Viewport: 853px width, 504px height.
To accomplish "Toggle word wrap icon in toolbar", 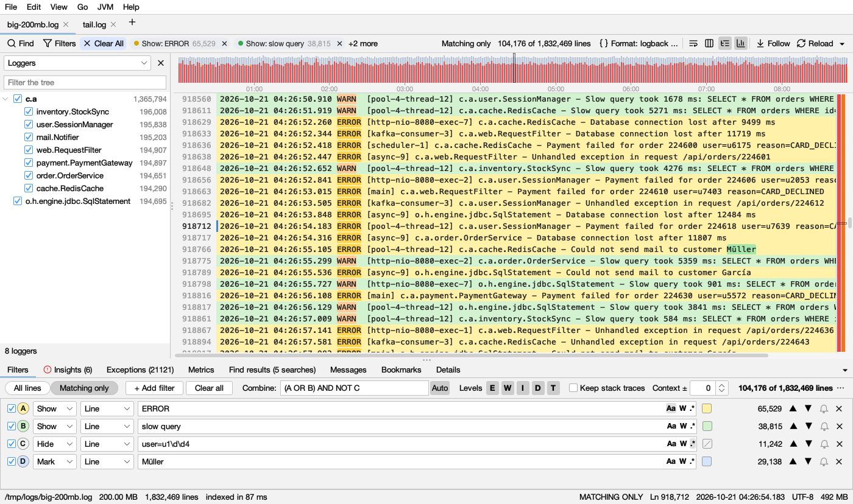I will [x=693, y=43].
